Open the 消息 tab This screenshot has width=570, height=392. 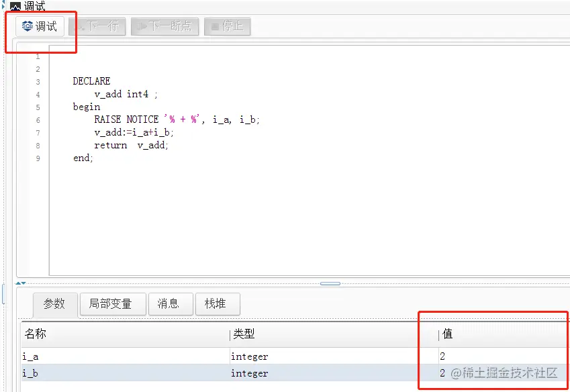(171, 303)
